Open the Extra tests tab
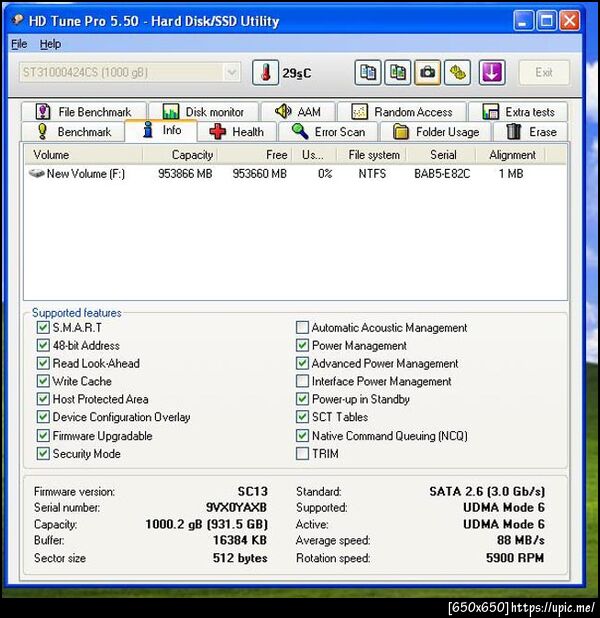This screenshot has width=600, height=618. coord(518,112)
